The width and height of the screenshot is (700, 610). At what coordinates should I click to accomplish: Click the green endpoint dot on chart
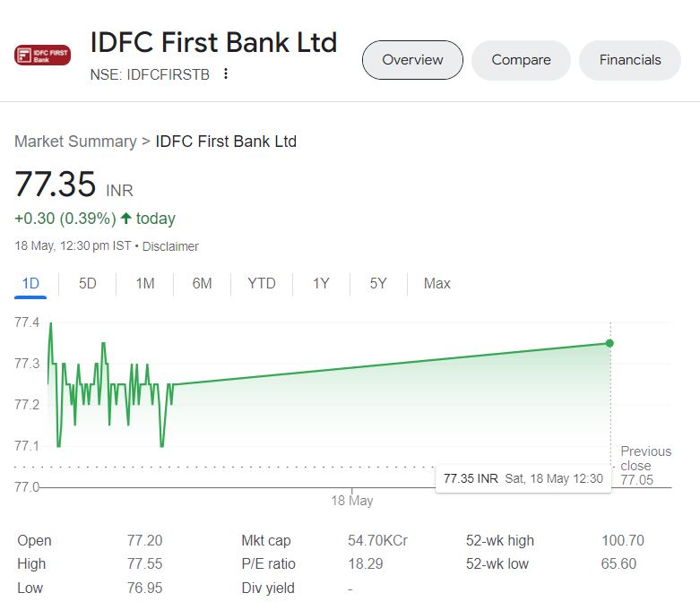(x=609, y=343)
